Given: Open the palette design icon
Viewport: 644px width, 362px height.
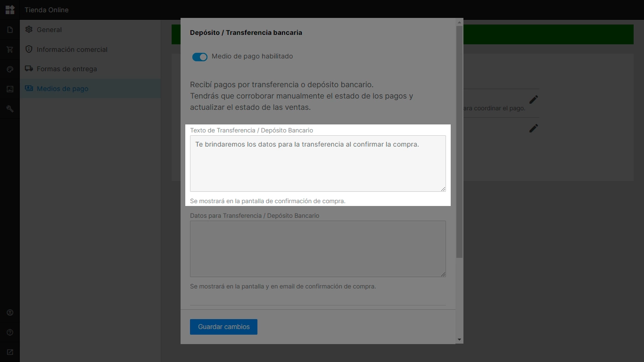Looking at the screenshot, I should [10, 69].
